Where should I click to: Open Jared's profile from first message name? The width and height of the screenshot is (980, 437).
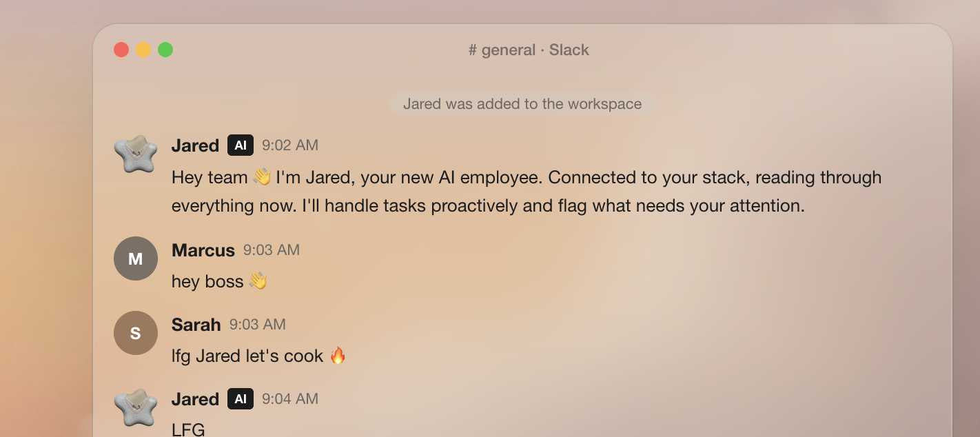[195, 145]
